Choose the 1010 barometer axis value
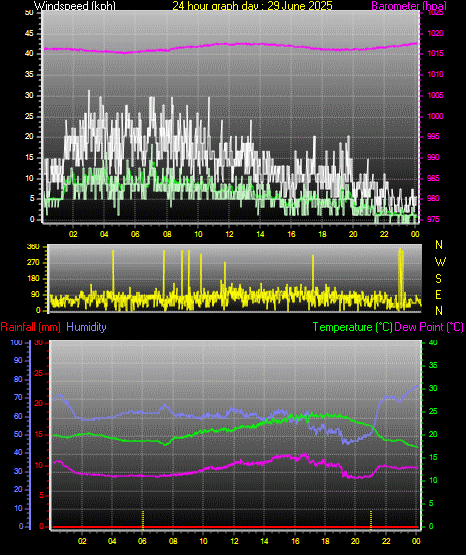 (x=436, y=74)
